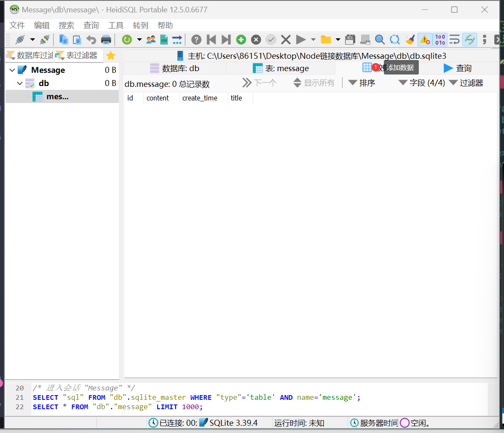Open the 字段 (4/4) columns dropdown
Image resolution: width=504 pixels, height=433 pixels.
[x=421, y=83]
